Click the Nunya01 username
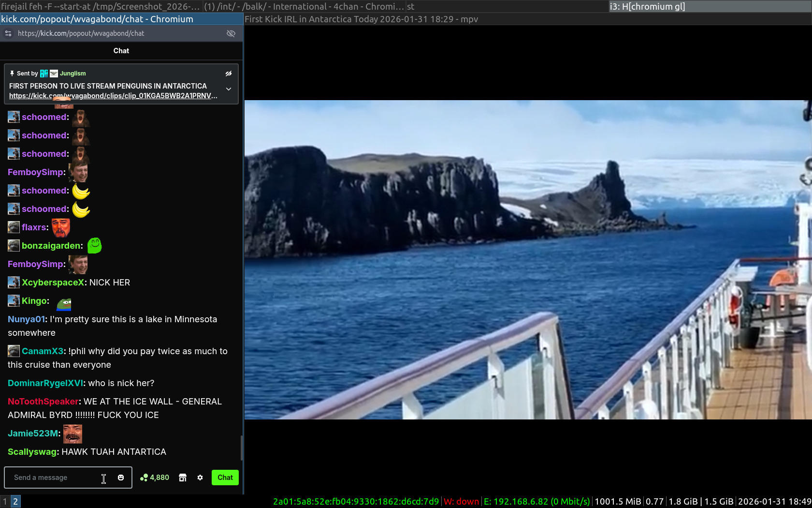The height and width of the screenshot is (508, 812). click(x=27, y=319)
